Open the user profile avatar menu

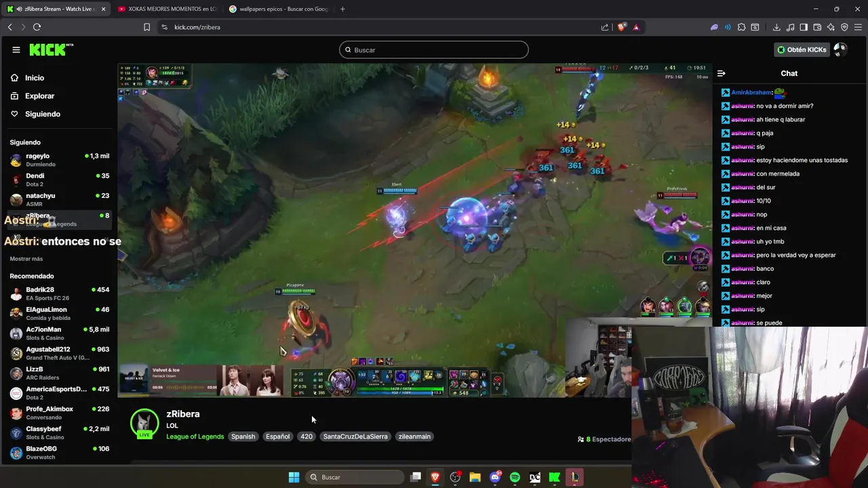coord(840,49)
